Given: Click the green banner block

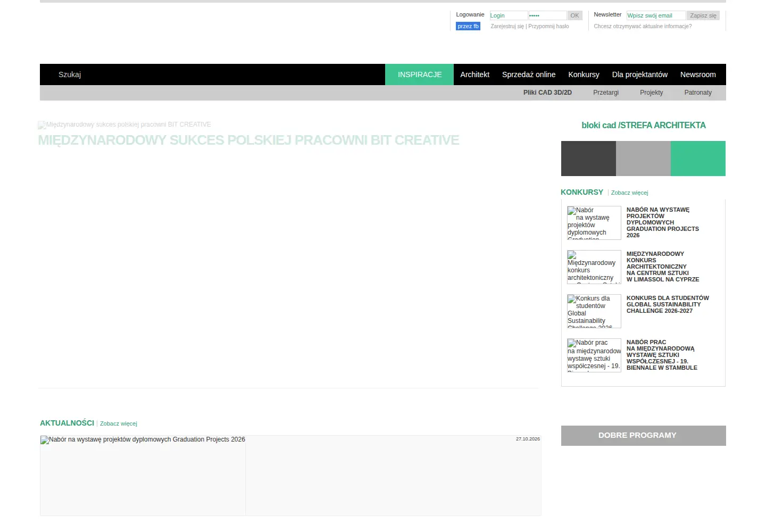Looking at the screenshot, I should coord(698,159).
